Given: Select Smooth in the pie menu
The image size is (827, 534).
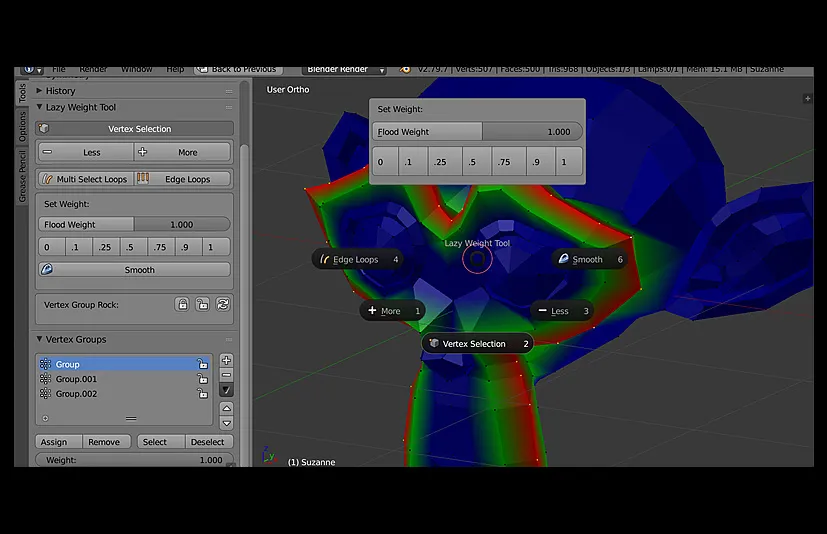Looking at the screenshot, I should tap(590, 260).
